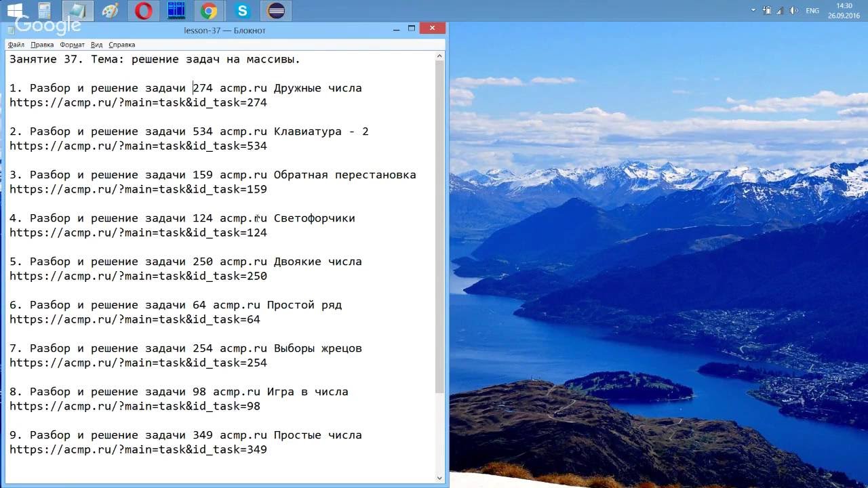Click the URL ending with id_task=124
The image size is (868, 488).
(x=138, y=233)
